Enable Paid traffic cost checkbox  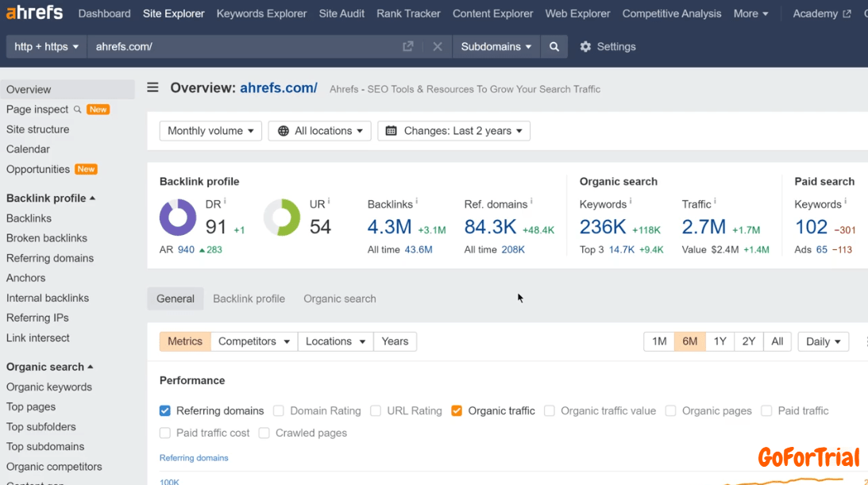[x=165, y=433]
